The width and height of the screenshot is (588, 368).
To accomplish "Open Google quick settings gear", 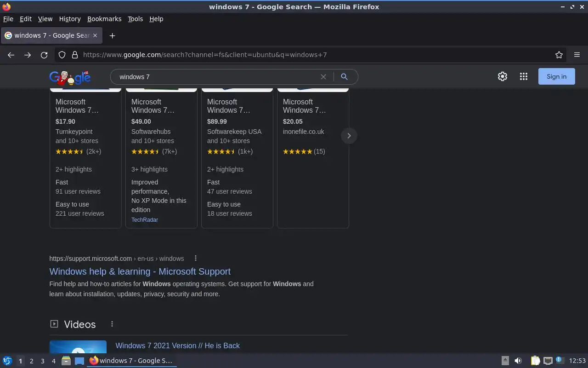I will pos(503,77).
